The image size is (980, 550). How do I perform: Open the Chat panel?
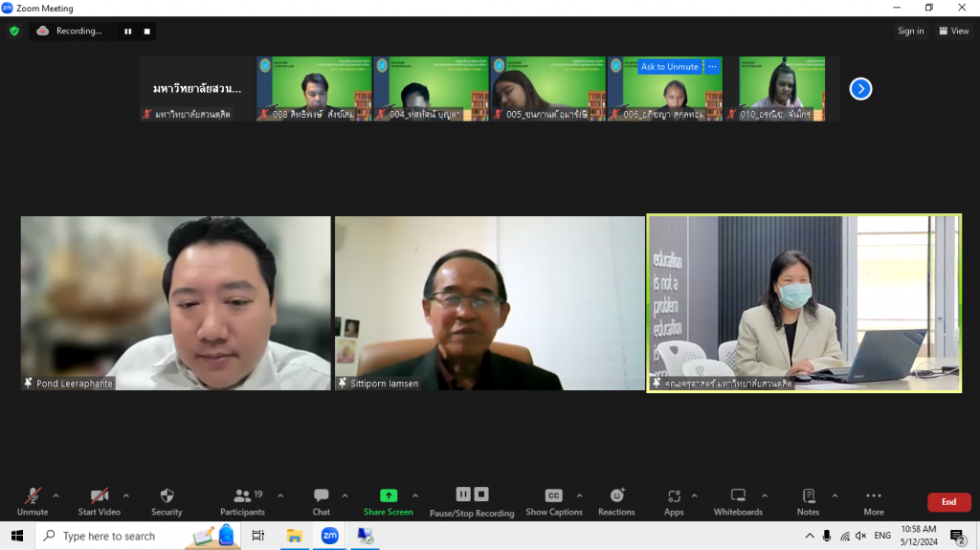(x=321, y=500)
